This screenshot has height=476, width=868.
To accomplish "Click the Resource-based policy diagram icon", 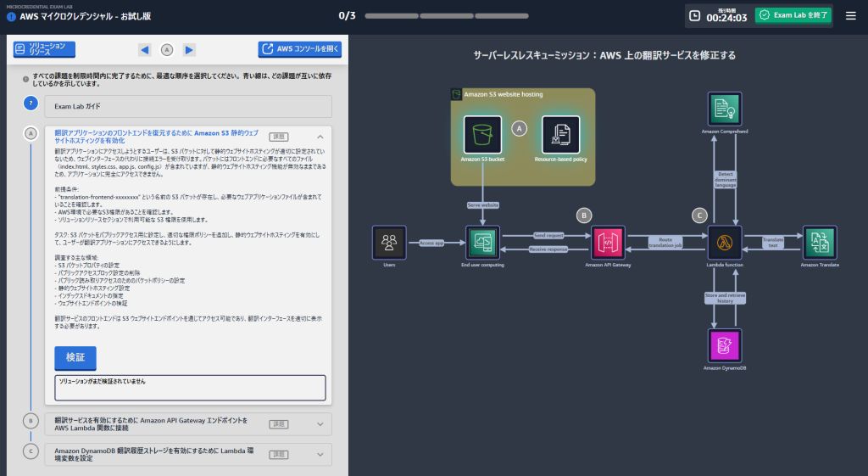I will pos(561,135).
